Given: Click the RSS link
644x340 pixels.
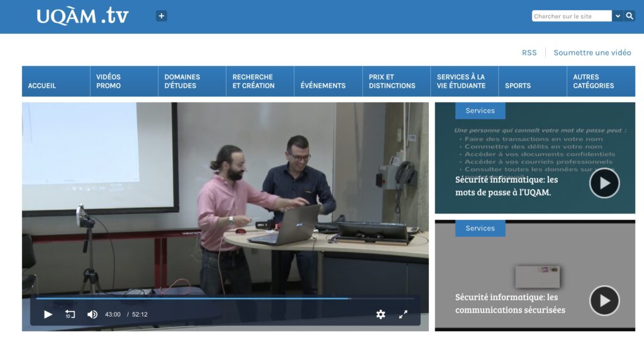Looking at the screenshot, I should pyautogui.click(x=529, y=53).
